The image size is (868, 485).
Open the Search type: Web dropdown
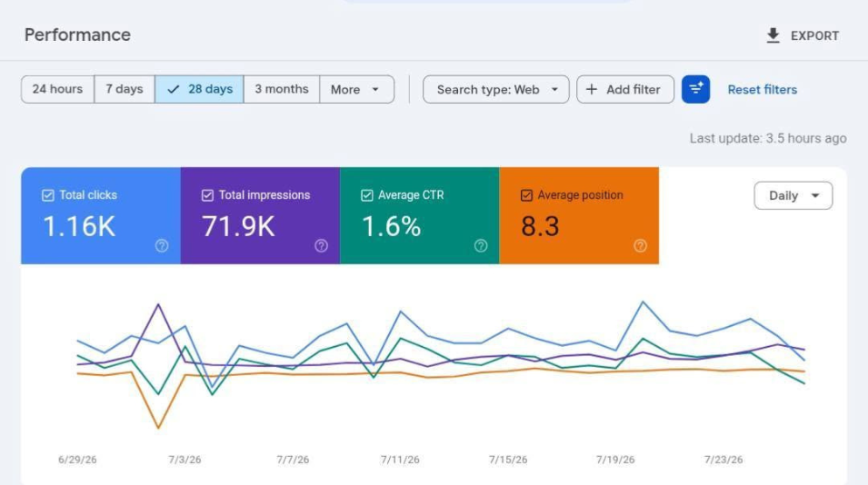click(496, 89)
